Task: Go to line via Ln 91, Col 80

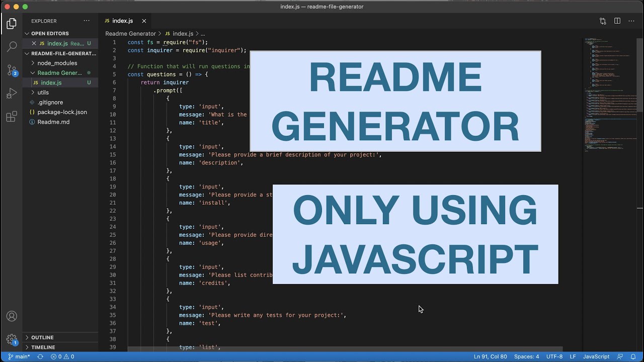Action: click(x=491, y=356)
